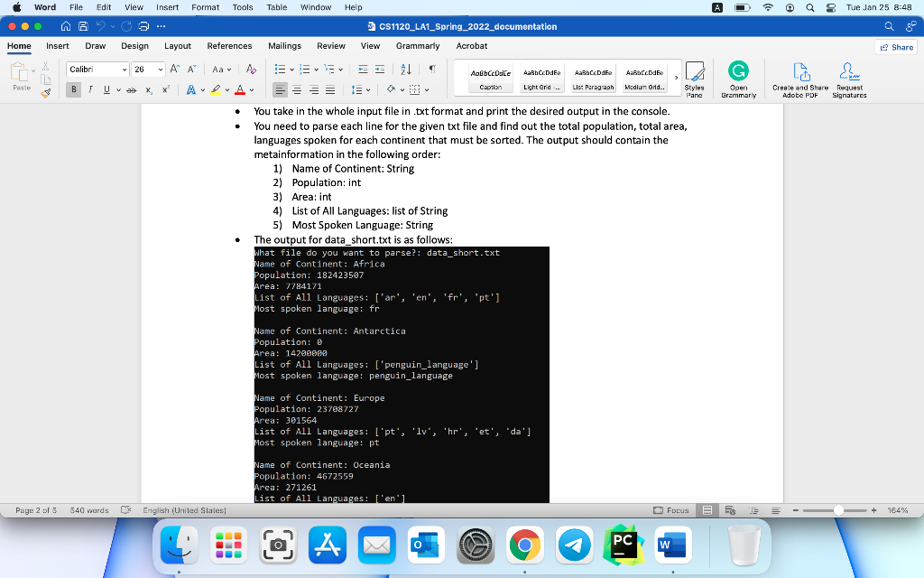Launch Google Chrome from the Dock
Screen dimensions: 924x578
(526, 545)
